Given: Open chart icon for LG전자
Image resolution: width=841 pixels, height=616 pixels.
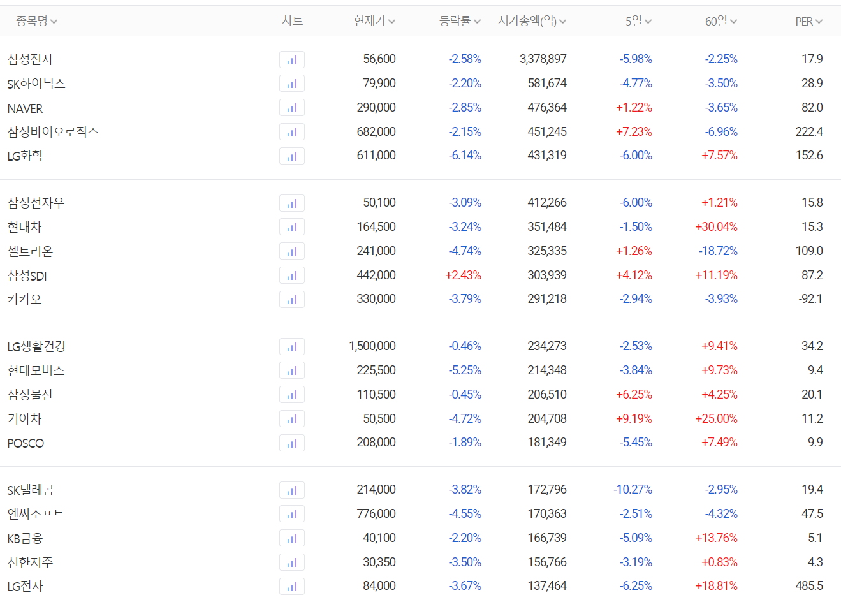Looking at the screenshot, I should [292, 587].
